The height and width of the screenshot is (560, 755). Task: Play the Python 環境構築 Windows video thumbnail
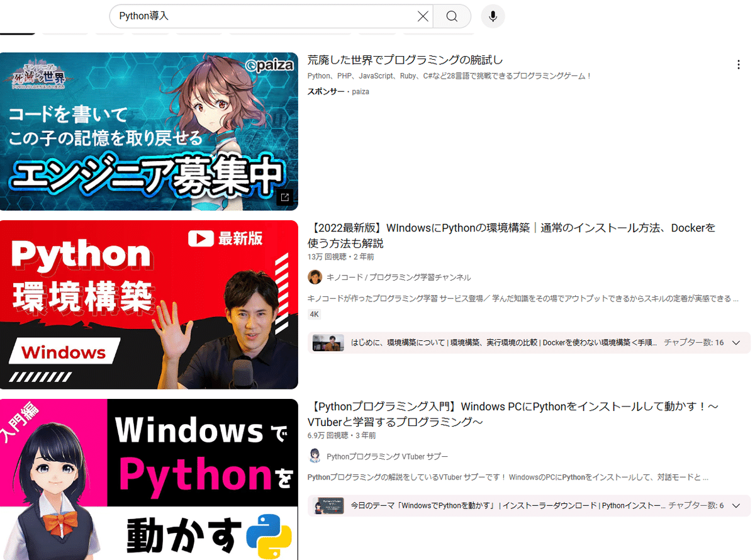click(x=149, y=305)
